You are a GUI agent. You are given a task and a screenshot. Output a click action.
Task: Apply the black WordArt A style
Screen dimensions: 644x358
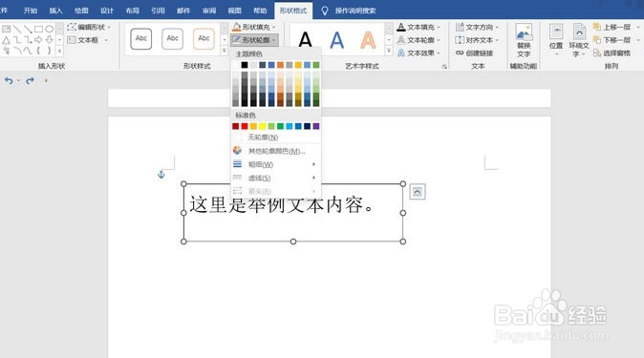tap(305, 40)
